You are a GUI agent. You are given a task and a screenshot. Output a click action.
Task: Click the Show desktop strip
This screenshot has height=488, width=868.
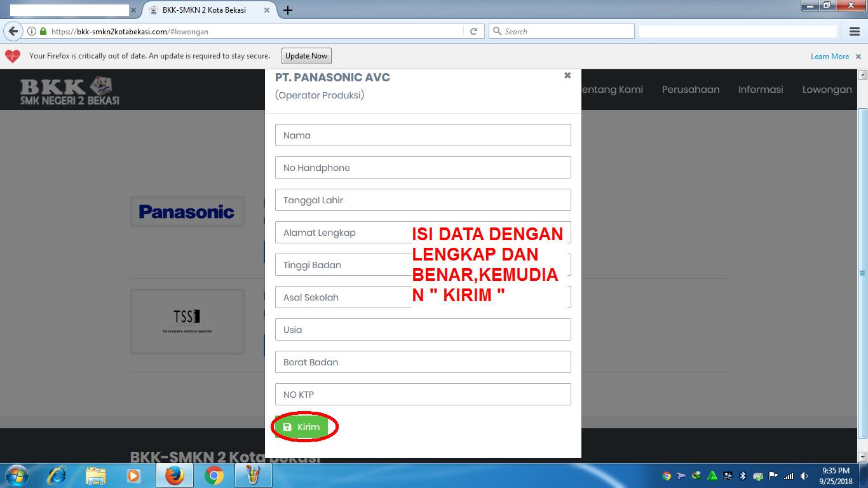(864, 476)
